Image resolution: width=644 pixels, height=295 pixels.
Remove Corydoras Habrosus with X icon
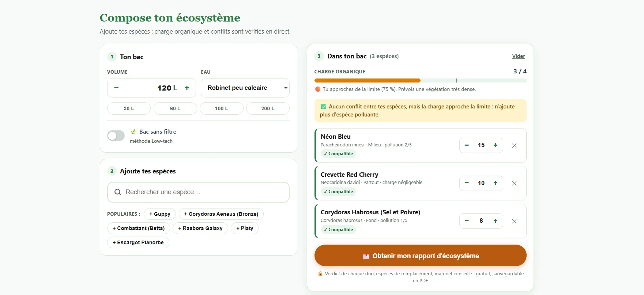tap(514, 221)
